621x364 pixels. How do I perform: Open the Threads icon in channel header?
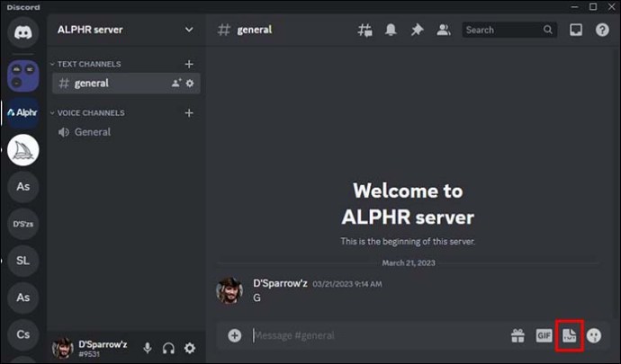(x=364, y=30)
